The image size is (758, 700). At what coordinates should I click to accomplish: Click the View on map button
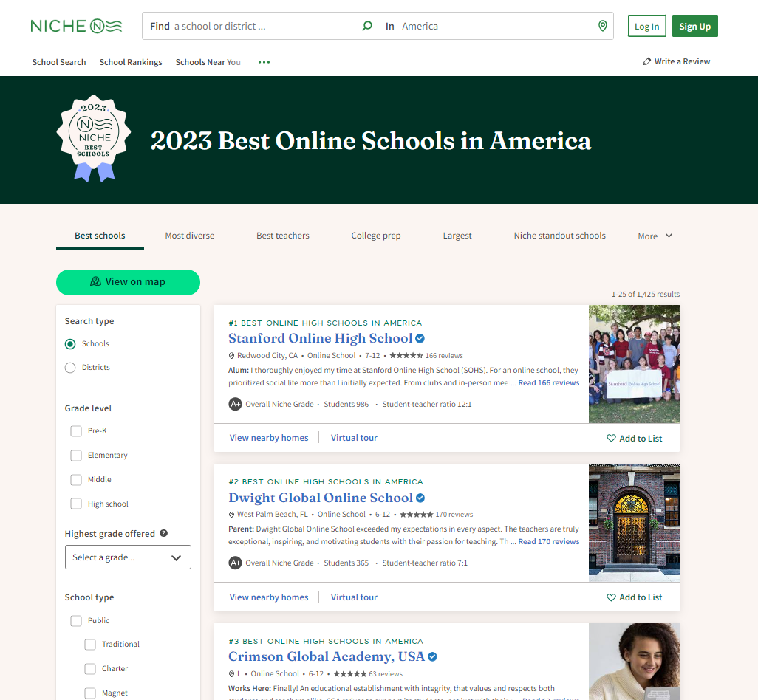click(128, 282)
